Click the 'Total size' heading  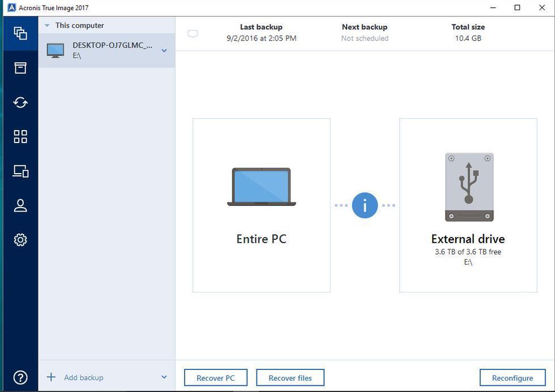pos(468,27)
